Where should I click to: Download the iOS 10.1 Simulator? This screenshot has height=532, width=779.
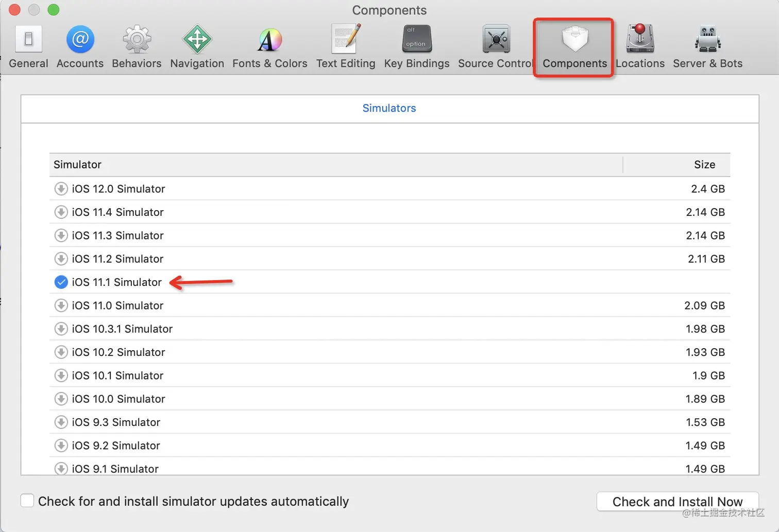[x=61, y=375]
